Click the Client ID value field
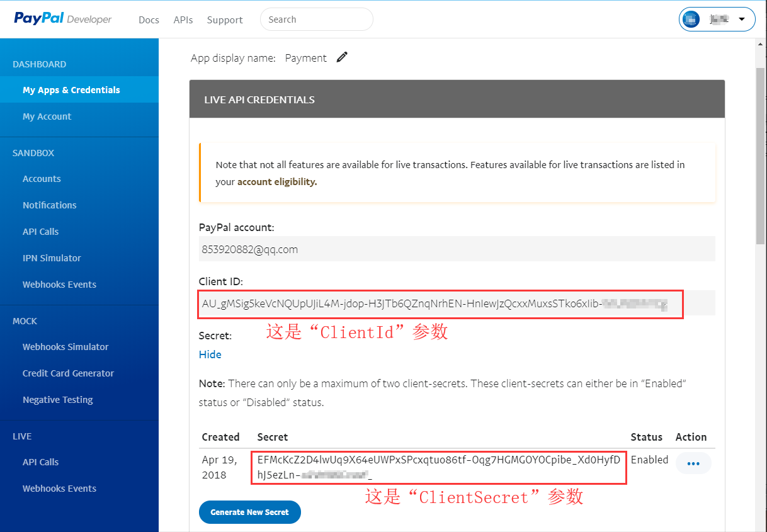Screen dimensions: 767x532 [x=457, y=304]
